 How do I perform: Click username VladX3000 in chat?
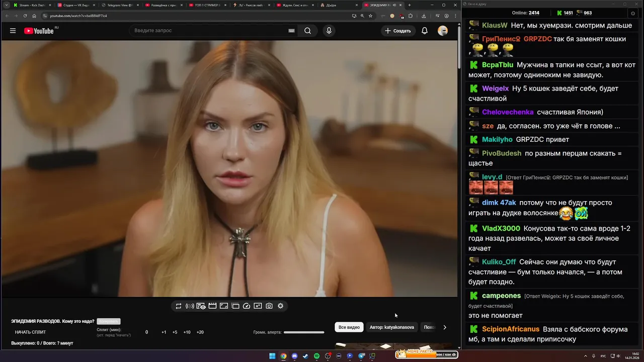click(501, 228)
